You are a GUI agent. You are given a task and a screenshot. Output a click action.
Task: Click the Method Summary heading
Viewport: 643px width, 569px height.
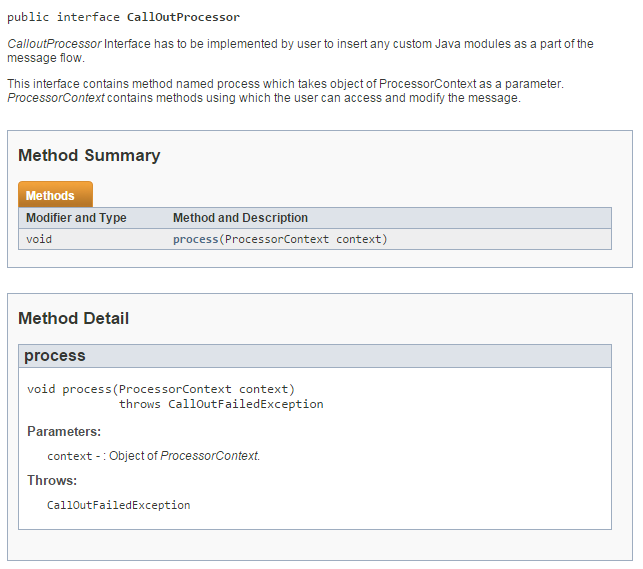(x=89, y=156)
